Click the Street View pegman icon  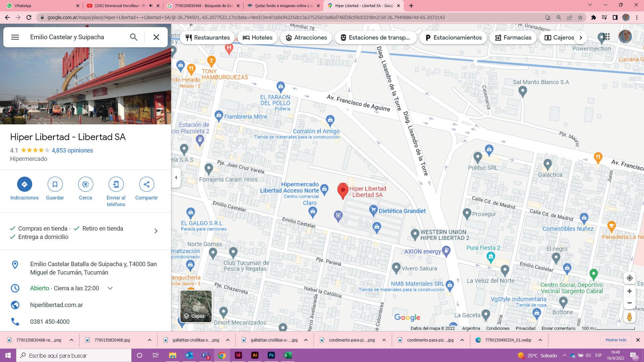point(630,317)
